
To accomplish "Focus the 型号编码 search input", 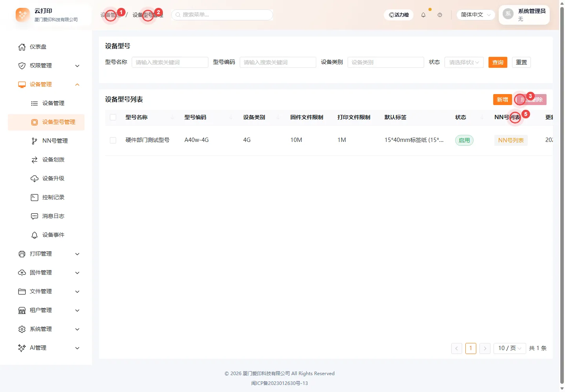I will [x=278, y=62].
